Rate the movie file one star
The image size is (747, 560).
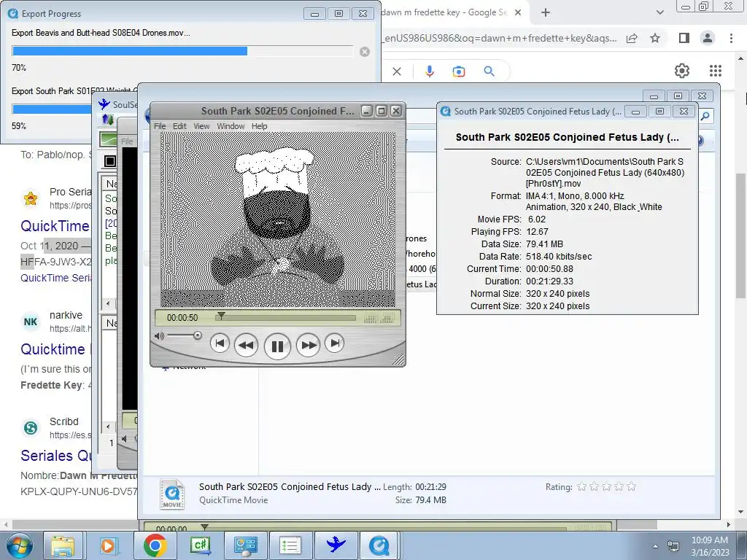click(581, 486)
